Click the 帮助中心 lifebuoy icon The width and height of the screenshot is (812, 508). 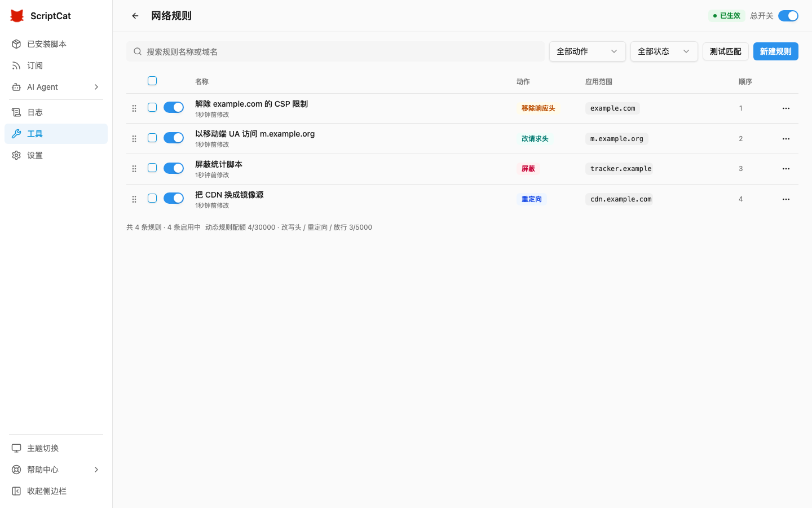point(16,470)
